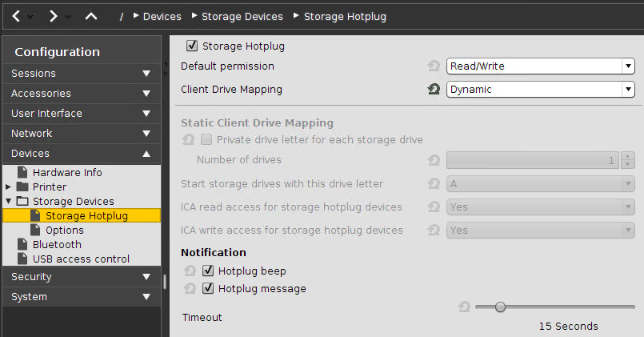Click the Timeout slider handle
This screenshot has width=644, height=337.
500,307
